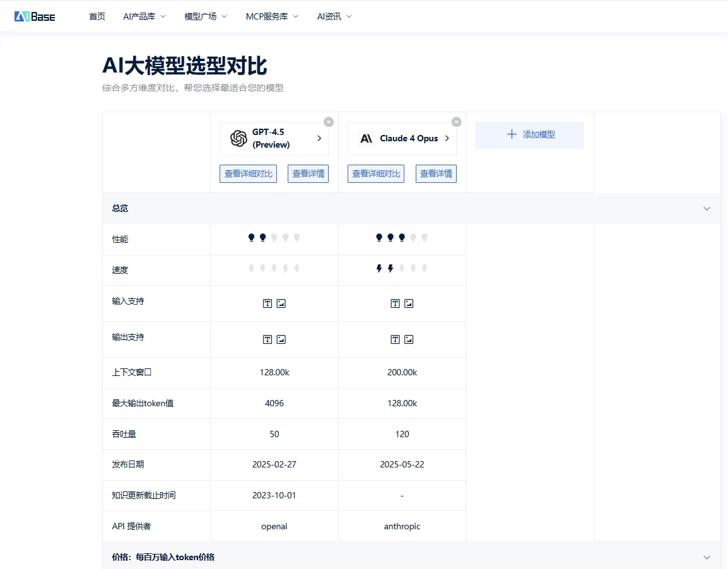Click image input icon in GPT-4.5 输入支持 row
The height and width of the screenshot is (569, 728).
[x=281, y=303]
